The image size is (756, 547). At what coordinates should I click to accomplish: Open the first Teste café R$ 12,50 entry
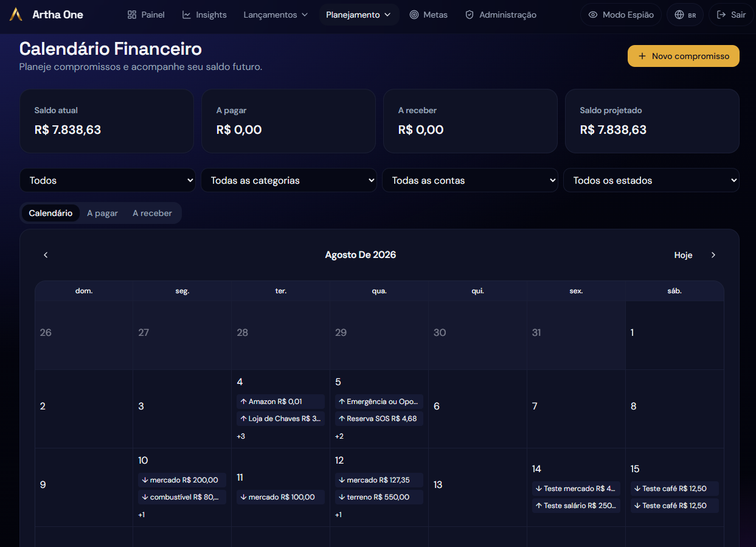(x=675, y=489)
